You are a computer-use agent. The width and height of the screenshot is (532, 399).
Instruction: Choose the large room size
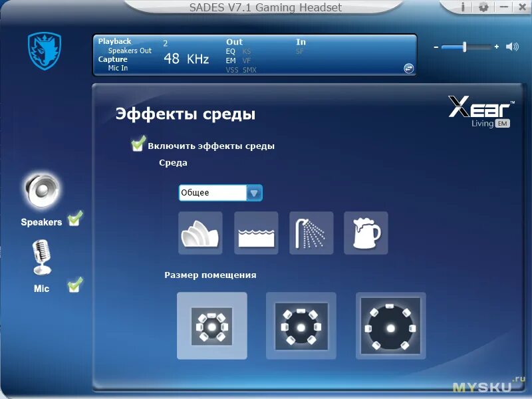[x=390, y=326]
